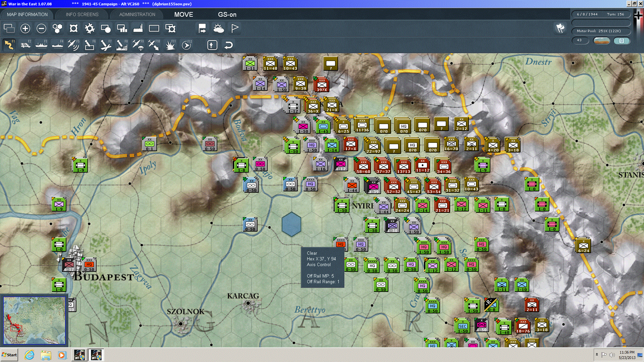Select F1 move mode

pyautogui.click(x=9, y=45)
